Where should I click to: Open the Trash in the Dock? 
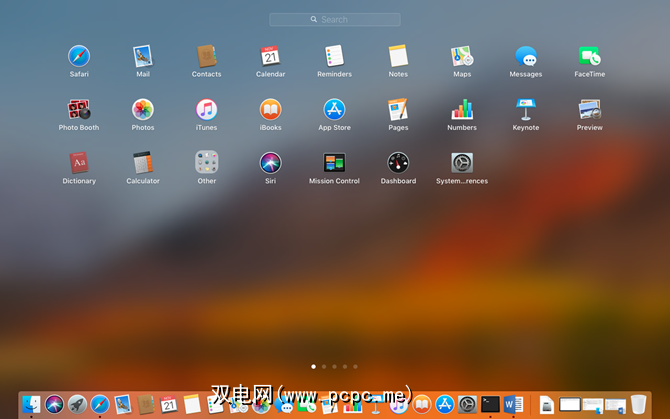638,404
